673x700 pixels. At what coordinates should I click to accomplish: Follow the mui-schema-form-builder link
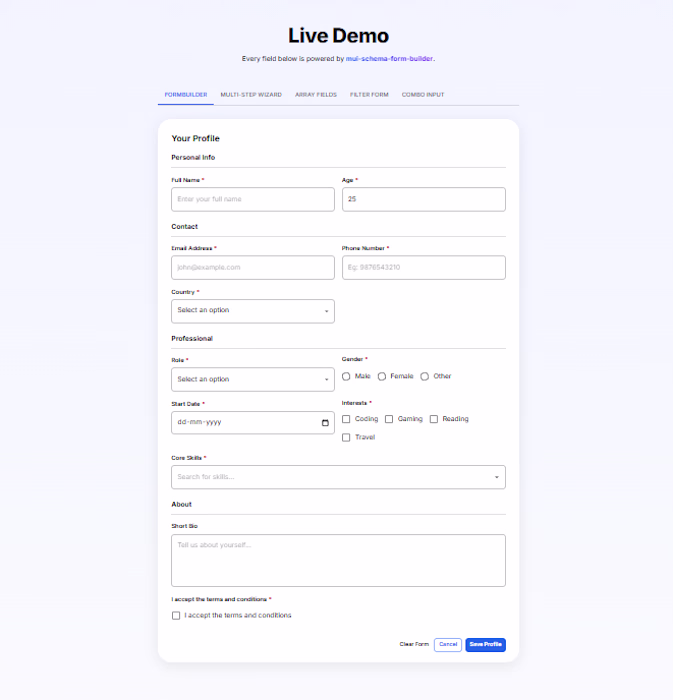pyautogui.click(x=389, y=58)
